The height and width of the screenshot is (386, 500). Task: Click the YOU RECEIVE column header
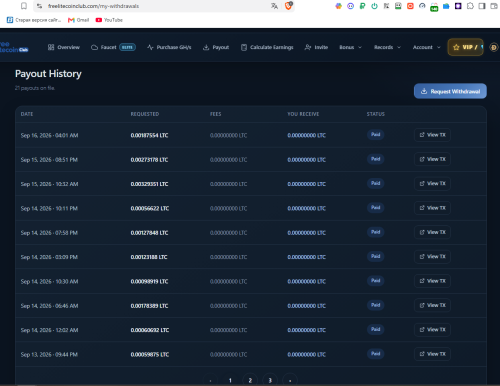click(x=303, y=114)
